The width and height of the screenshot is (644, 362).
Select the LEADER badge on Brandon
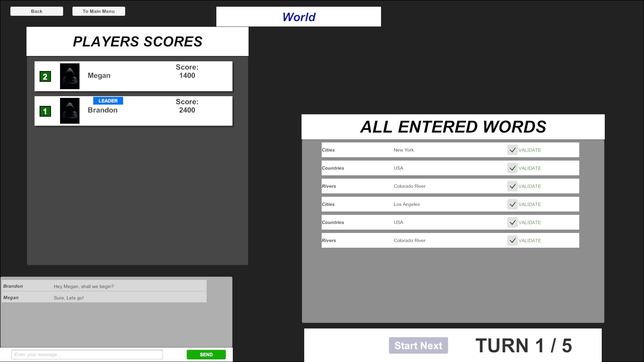(108, 101)
